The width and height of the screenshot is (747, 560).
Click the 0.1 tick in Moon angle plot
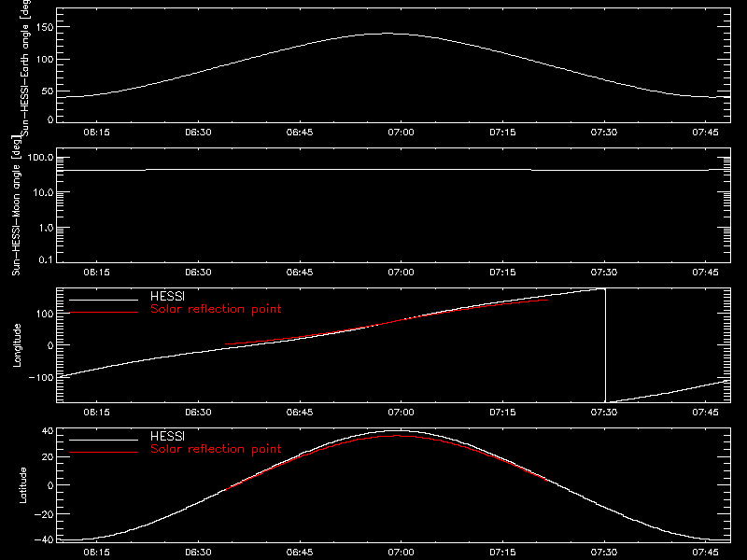(46, 259)
